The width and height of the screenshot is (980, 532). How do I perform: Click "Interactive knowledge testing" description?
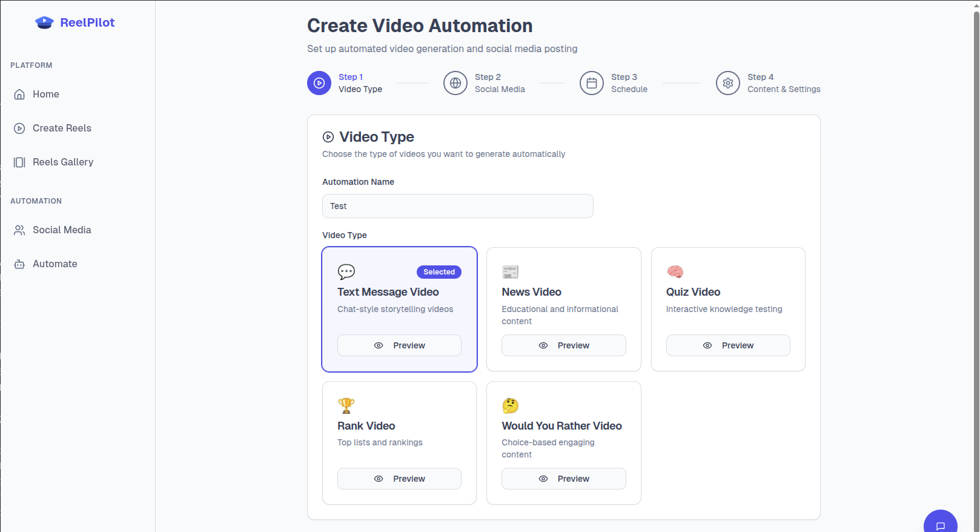(x=724, y=309)
